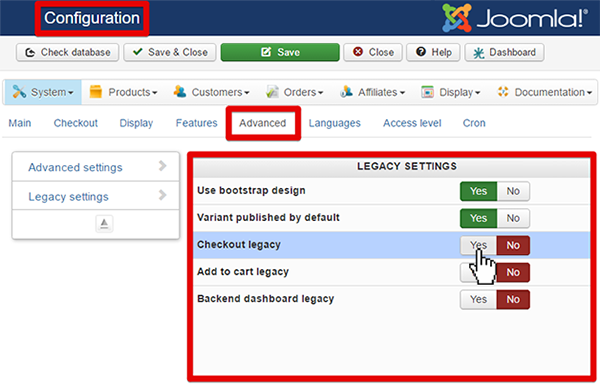This screenshot has width=600, height=387.
Task: Click the checkmark icon on Save & Close
Action: [138, 52]
